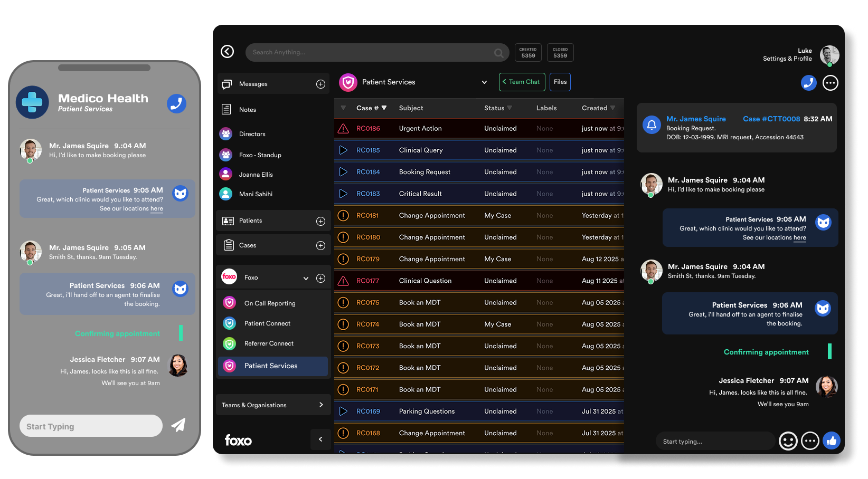Add new message with plus icon
This screenshot has width=868, height=479.
(x=320, y=84)
